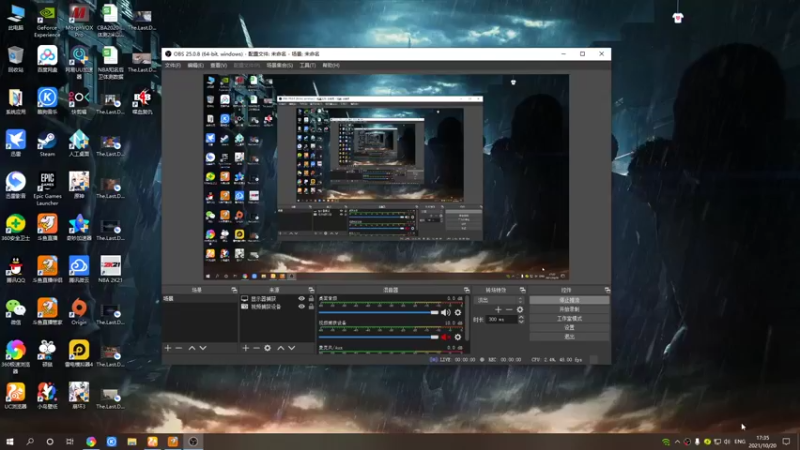
Task: Open WeChat desktop shortcut
Action: tap(15, 311)
